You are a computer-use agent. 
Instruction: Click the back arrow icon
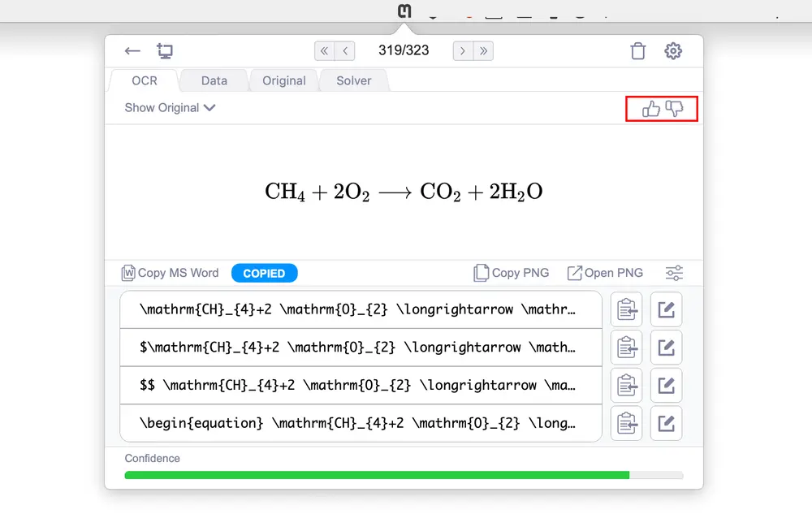(132, 50)
